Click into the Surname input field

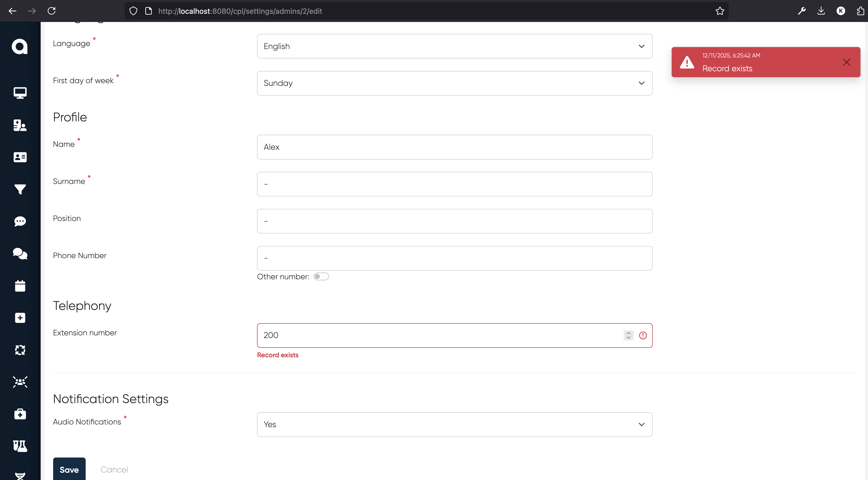[454, 184]
